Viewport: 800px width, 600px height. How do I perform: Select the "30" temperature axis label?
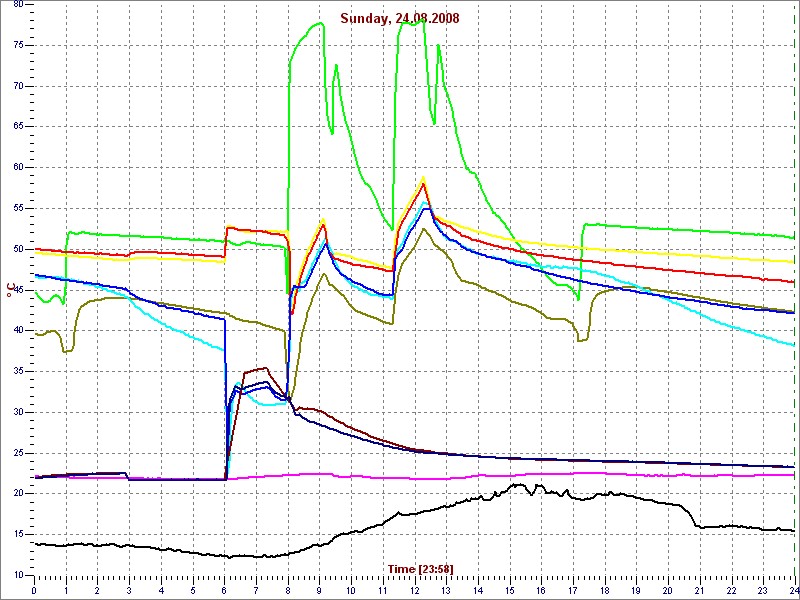pos(18,412)
